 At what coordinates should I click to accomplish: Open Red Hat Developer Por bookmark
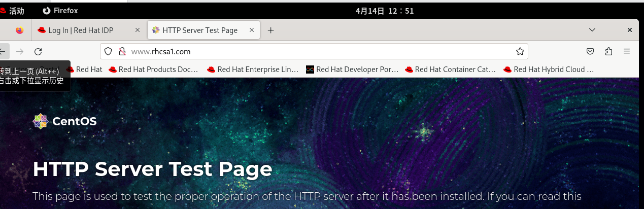[352, 69]
